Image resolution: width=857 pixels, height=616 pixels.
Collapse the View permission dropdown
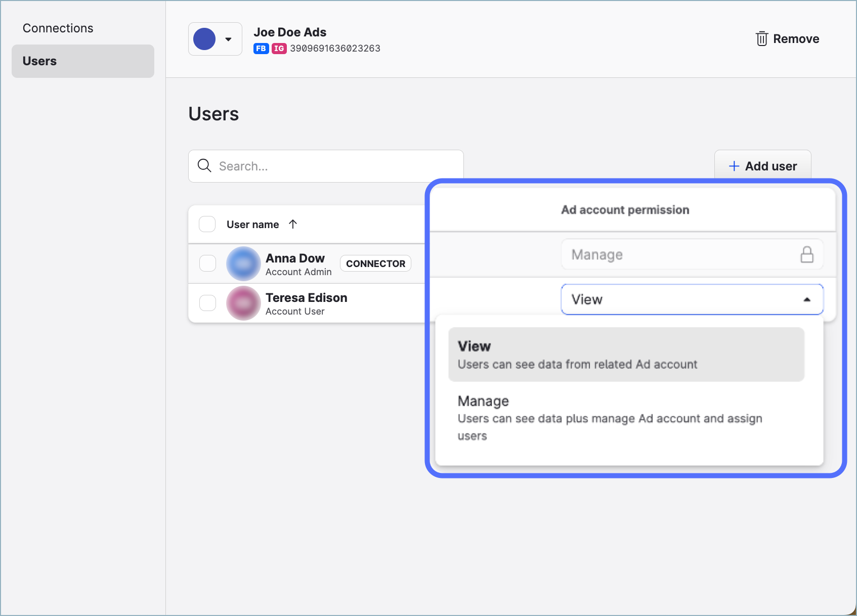coord(806,299)
